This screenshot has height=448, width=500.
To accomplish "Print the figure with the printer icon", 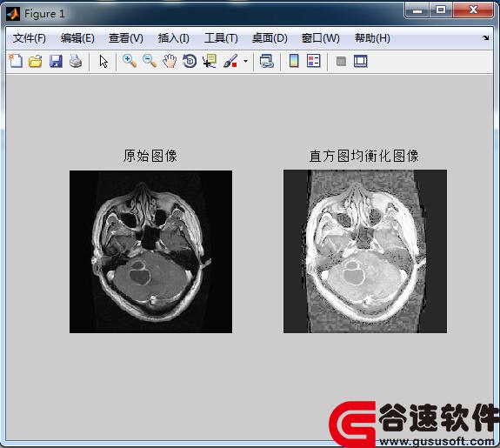I will click(x=76, y=61).
